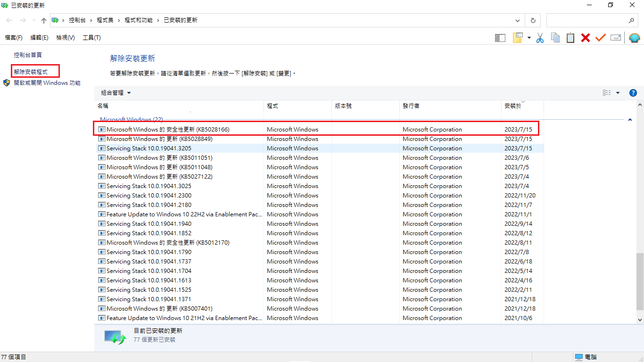Toggle the navigation pane toolbar icon
The width and height of the screenshot is (644, 362).
pyautogui.click(x=500, y=38)
